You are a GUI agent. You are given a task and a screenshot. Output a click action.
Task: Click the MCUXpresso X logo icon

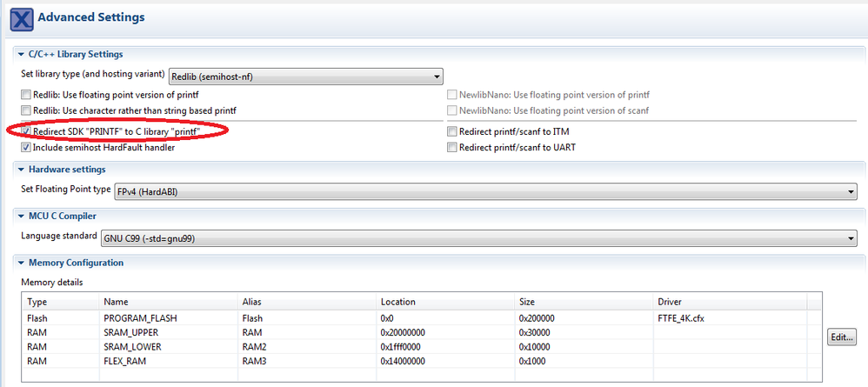tap(22, 18)
